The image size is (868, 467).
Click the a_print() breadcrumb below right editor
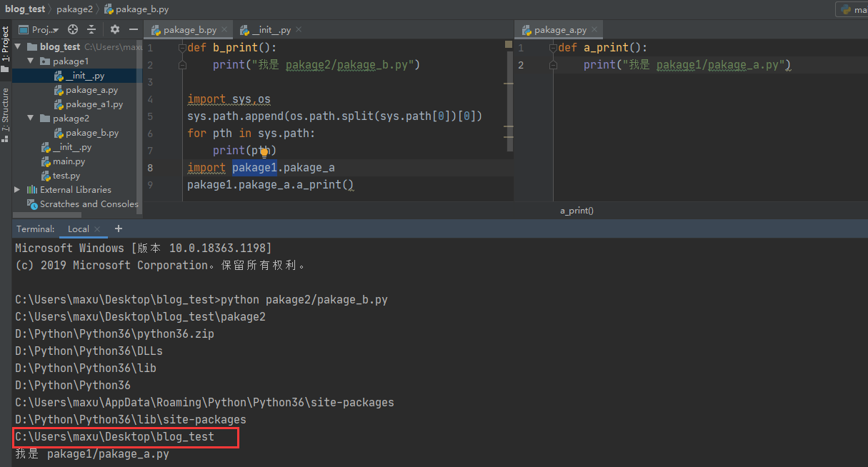coord(577,211)
